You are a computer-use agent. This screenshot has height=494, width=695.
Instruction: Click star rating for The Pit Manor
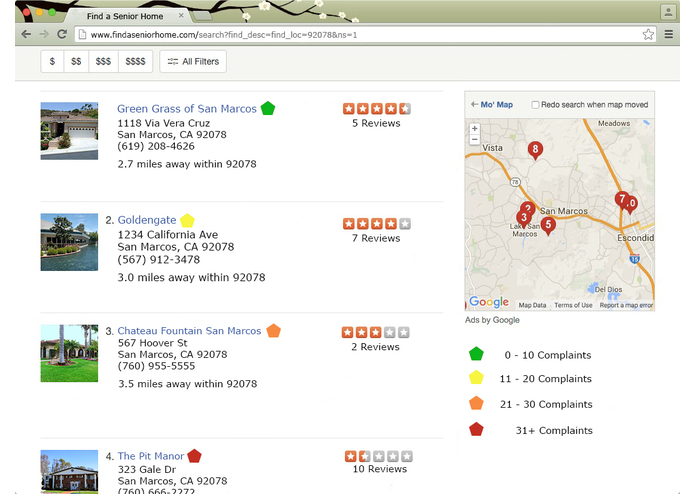coord(379,456)
